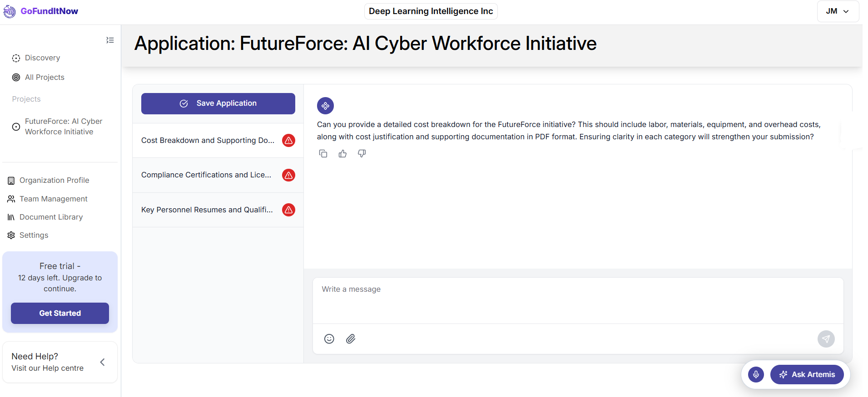The image size is (868, 397).
Task: Activate the microphone voice input
Action: pyautogui.click(x=756, y=374)
